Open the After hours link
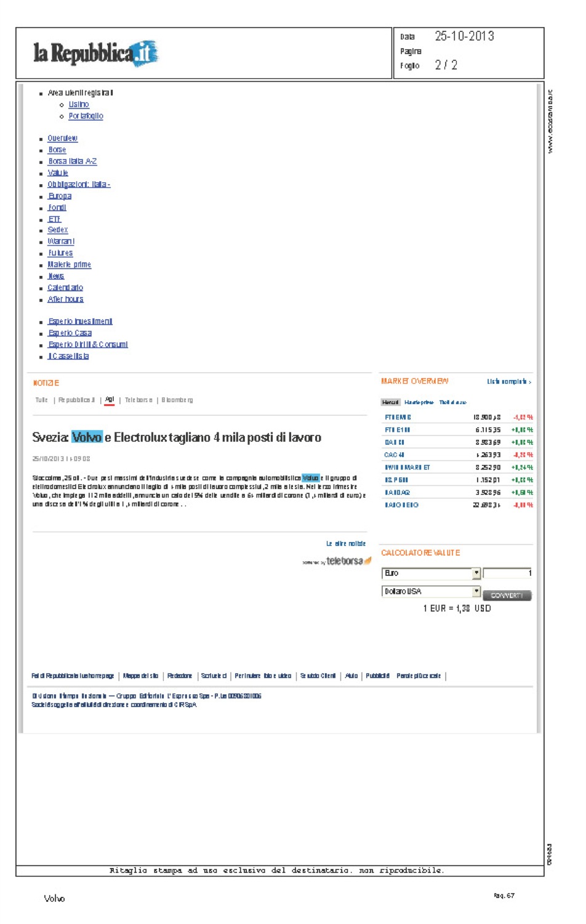This screenshot has width=586, height=924. (66, 299)
